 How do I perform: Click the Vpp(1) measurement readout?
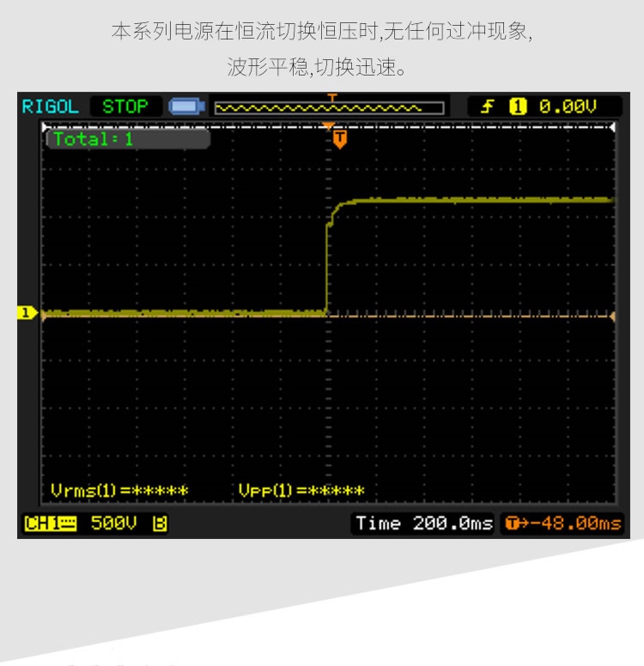[x=301, y=491]
